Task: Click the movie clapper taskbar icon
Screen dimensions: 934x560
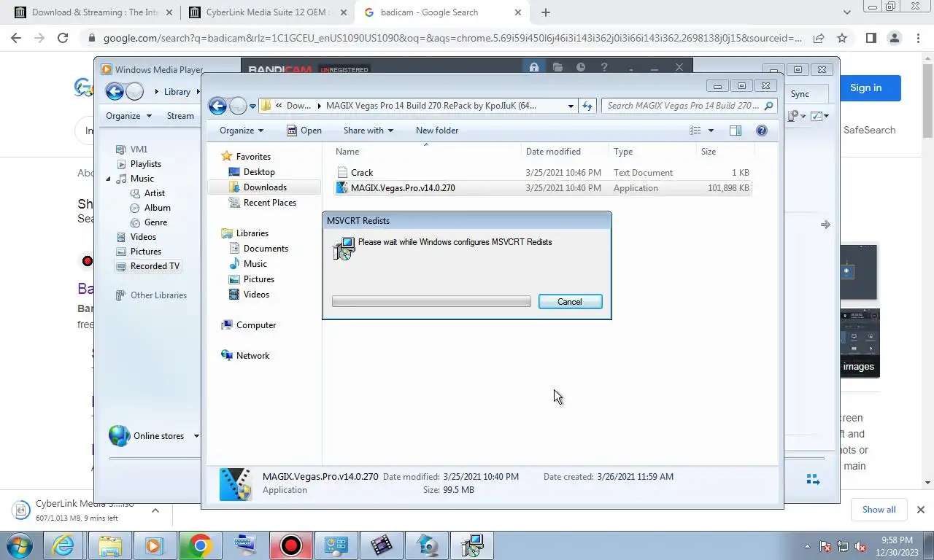Action: [x=381, y=545]
